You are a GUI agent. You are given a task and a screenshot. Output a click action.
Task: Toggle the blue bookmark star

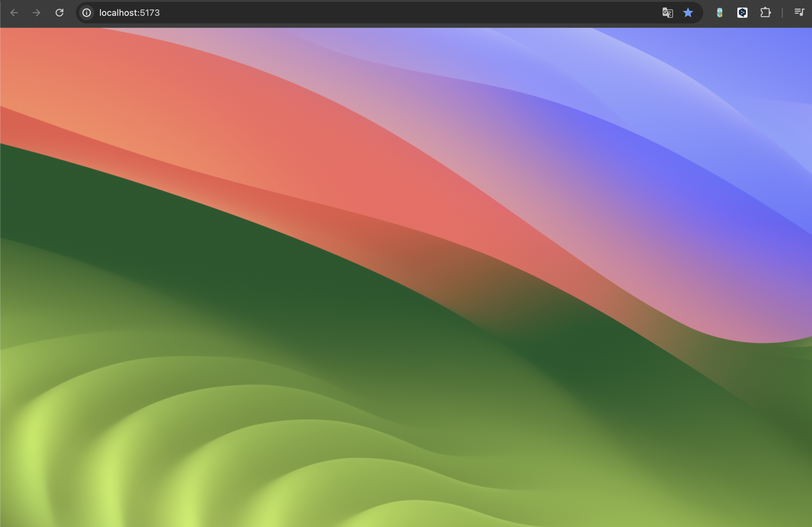click(x=688, y=13)
